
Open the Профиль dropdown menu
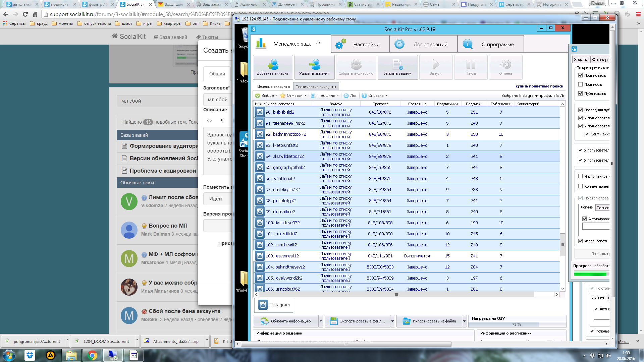coord(325,96)
